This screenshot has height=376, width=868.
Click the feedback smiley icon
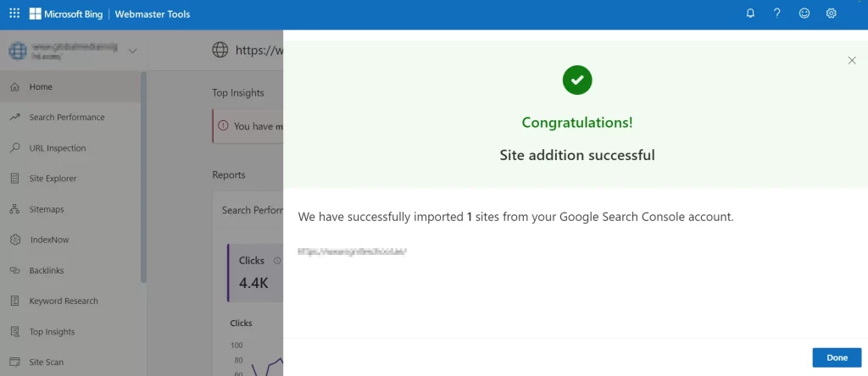point(804,14)
